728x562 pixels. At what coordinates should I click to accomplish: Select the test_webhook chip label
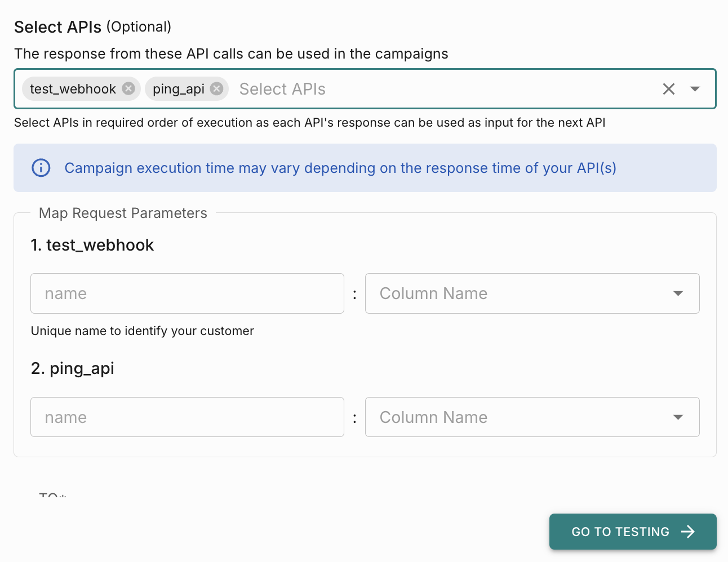pos(73,89)
